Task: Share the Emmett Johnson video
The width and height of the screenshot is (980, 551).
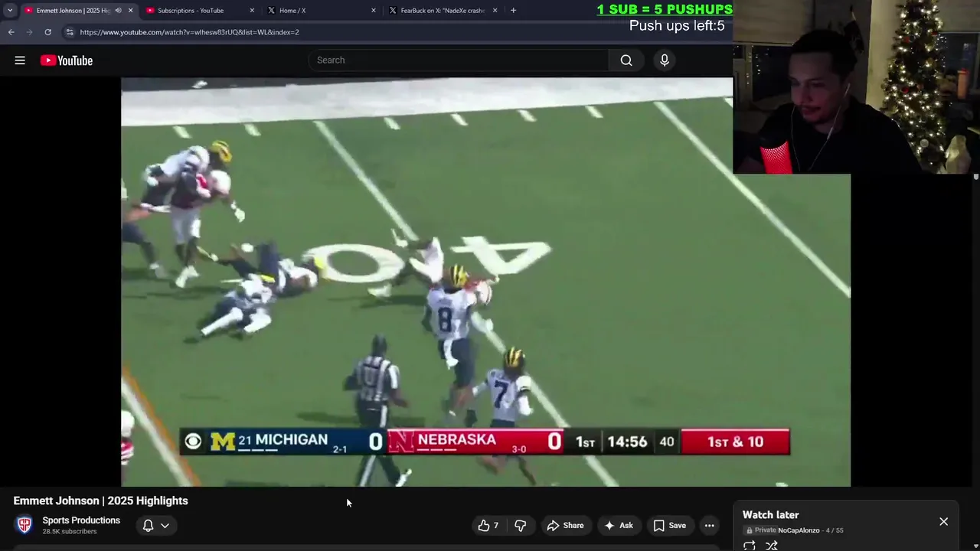Action: 565,525
